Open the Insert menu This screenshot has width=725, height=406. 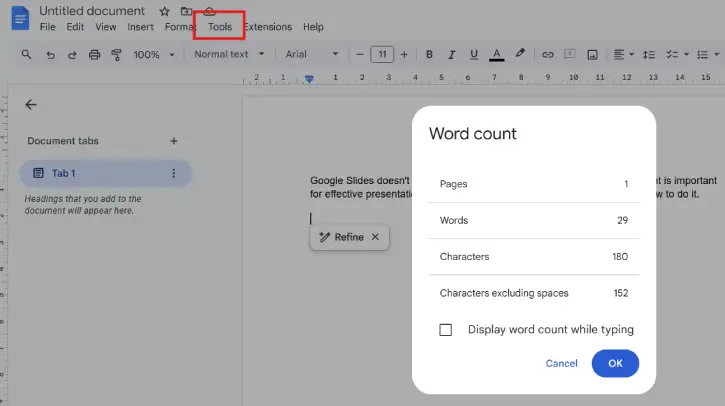[141, 27]
